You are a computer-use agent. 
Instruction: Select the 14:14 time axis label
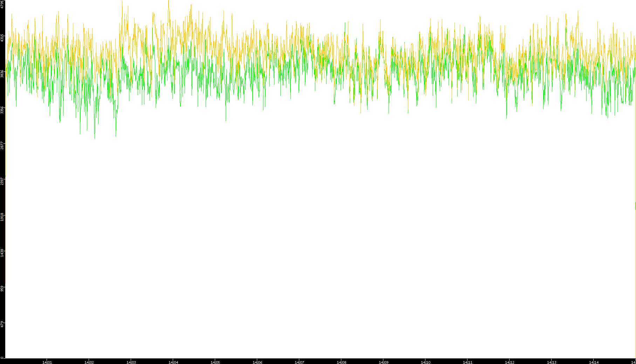click(594, 362)
